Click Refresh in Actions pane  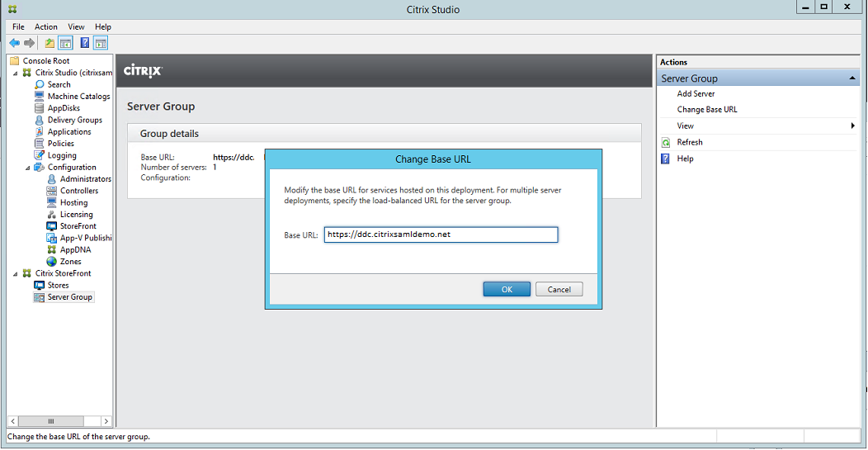(690, 142)
